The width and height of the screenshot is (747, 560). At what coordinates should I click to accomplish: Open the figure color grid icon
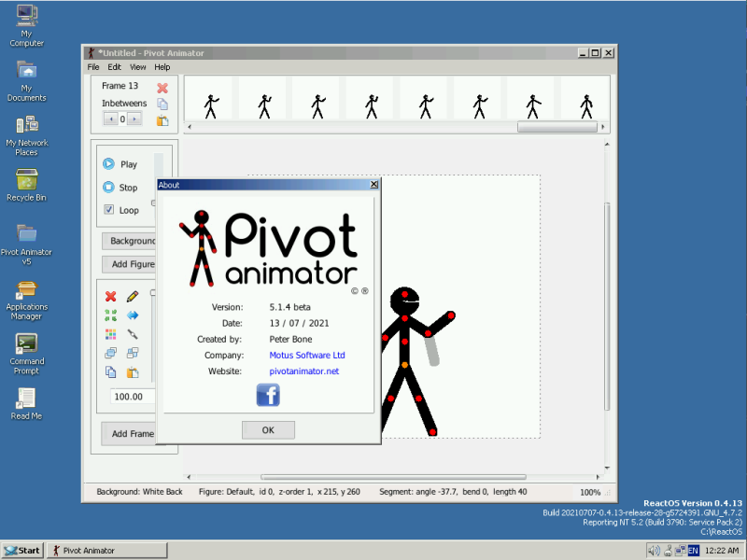coord(110,334)
